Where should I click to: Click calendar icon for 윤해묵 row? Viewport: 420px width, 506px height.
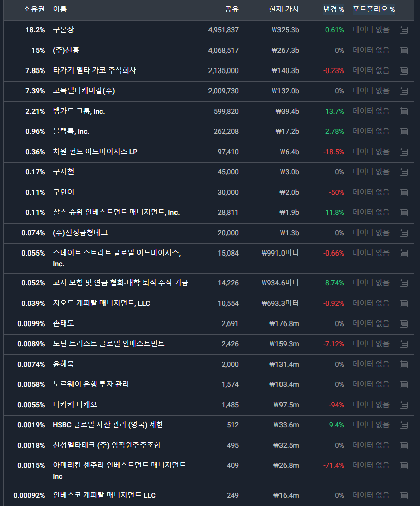[404, 364]
